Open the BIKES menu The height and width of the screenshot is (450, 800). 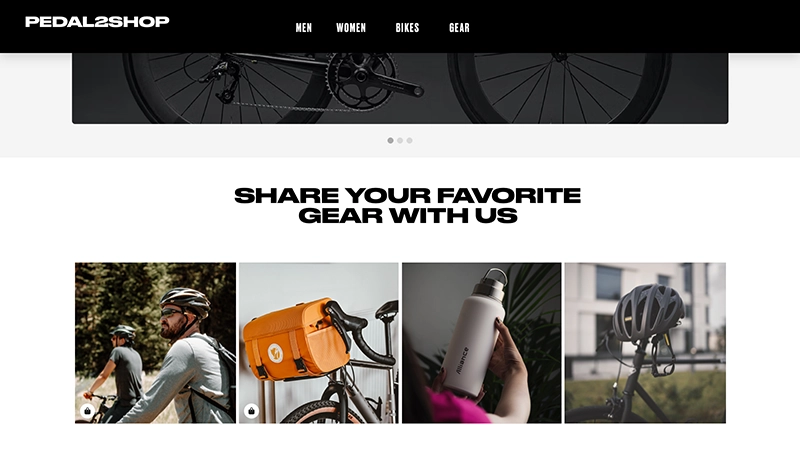pyautogui.click(x=407, y=28)
